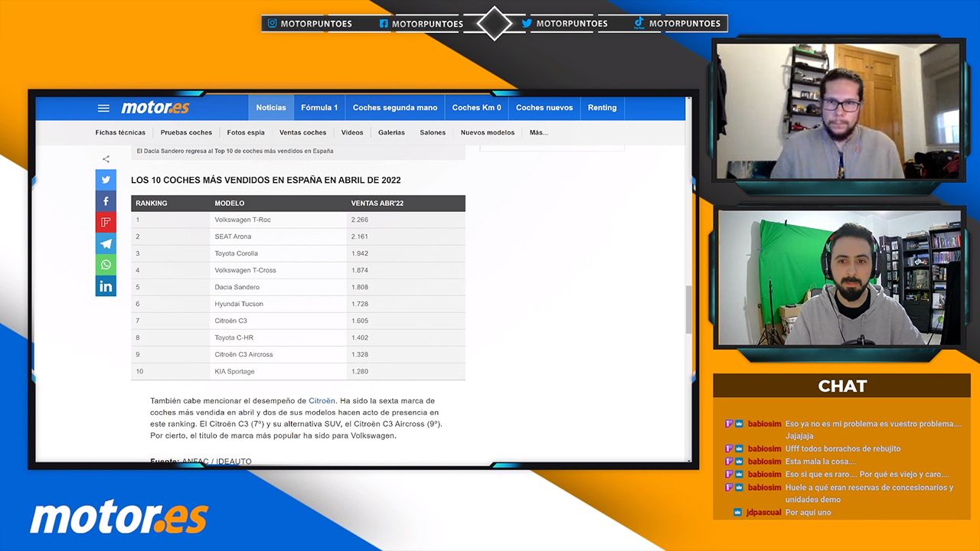Click the sales value 1.280
The width and height of the screenshot is (980, 551).
[360, 371]
